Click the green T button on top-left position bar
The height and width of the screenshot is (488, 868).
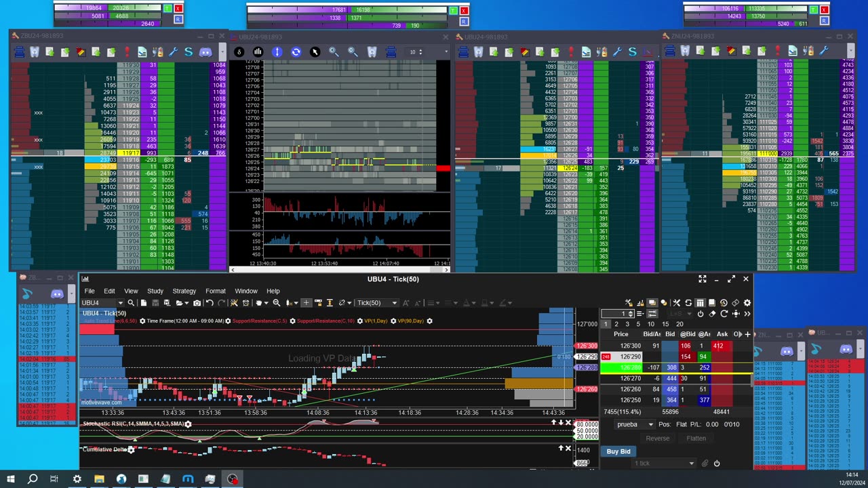tap(167, 8)
